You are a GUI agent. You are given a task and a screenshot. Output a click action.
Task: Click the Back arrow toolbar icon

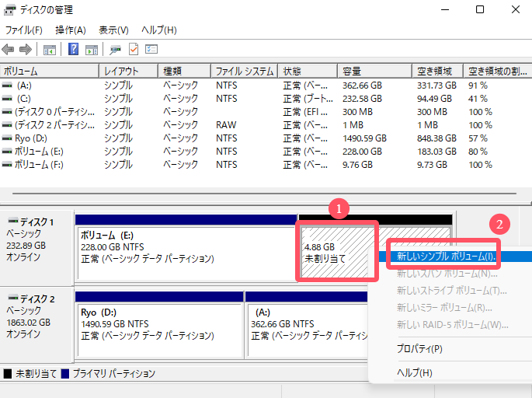[x=8, y=50]
